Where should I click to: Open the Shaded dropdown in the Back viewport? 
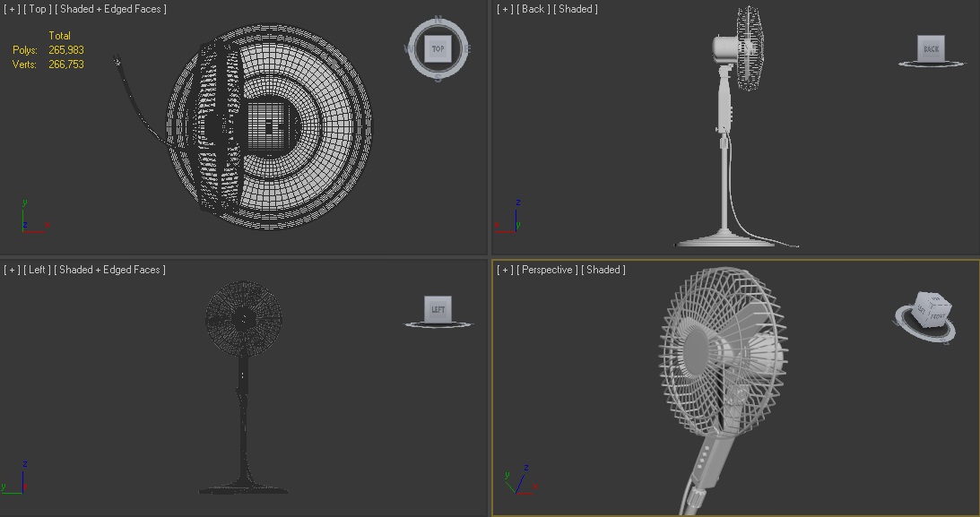coord(574,9)
